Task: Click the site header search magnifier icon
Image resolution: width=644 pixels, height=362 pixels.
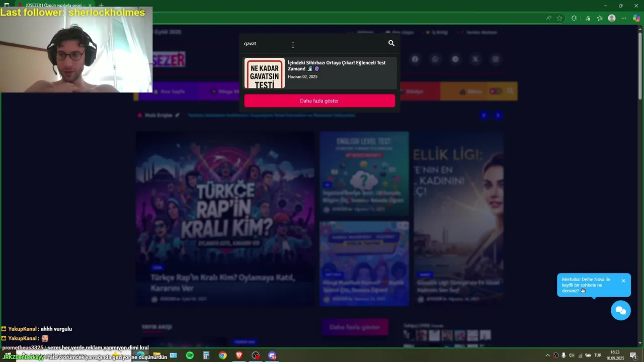Action: (x=510, y=92)
